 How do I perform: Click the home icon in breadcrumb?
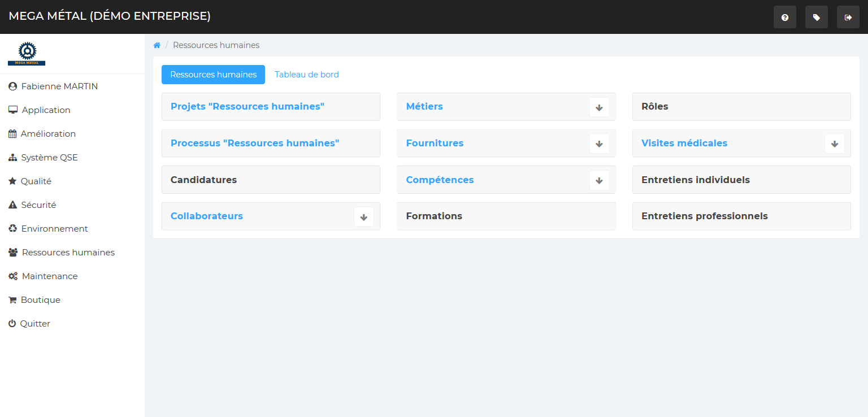(x=157, y=45)
